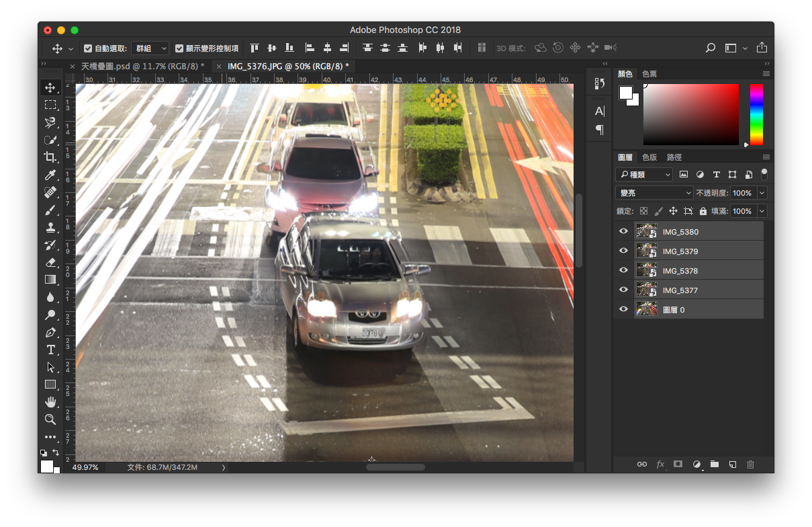The width and height of the screenshot is (812, 527).
Task: Select the Dodge tool
Action: (x=50, y=315)
